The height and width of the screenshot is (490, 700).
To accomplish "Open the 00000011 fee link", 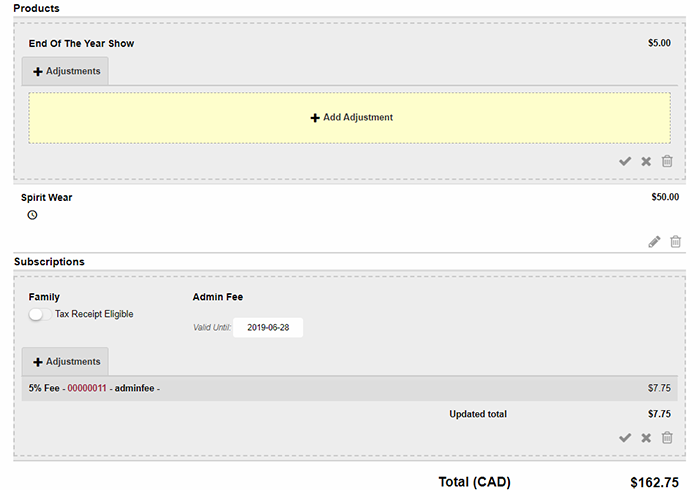I will (86, 388).
